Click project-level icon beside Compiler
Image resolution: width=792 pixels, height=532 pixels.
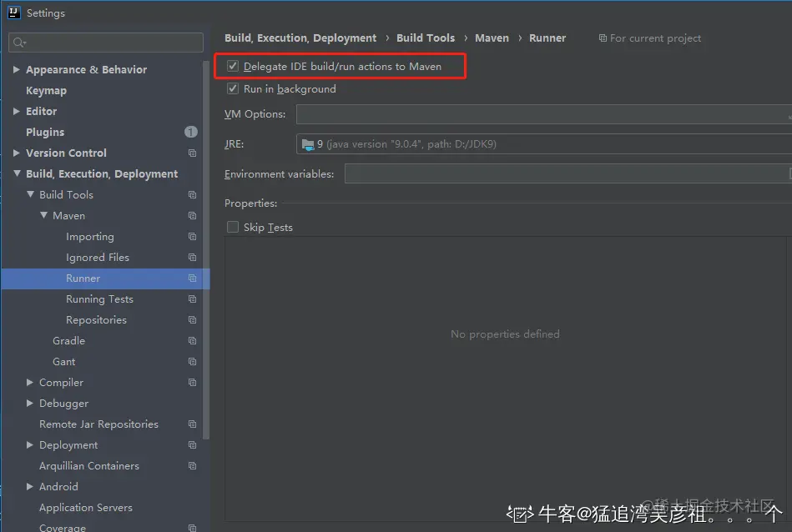point(192,383)
